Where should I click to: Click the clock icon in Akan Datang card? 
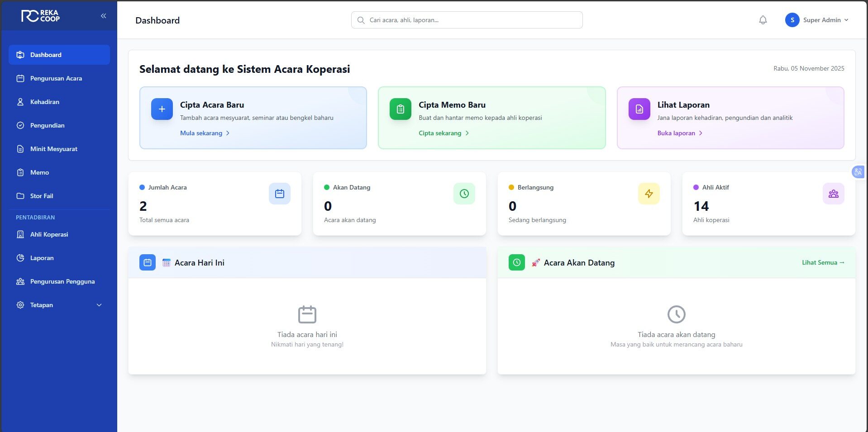464,194
